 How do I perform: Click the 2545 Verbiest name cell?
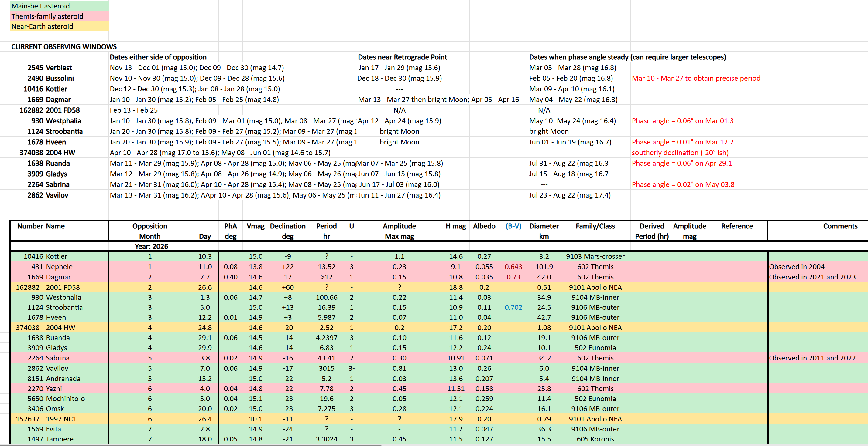[59, 68]
